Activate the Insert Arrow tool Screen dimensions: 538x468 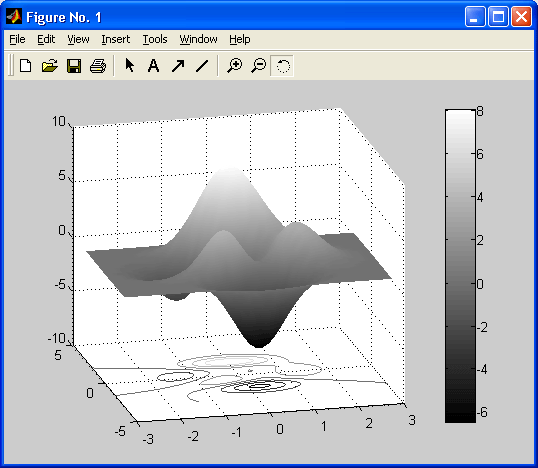click(x=178, y=66)
